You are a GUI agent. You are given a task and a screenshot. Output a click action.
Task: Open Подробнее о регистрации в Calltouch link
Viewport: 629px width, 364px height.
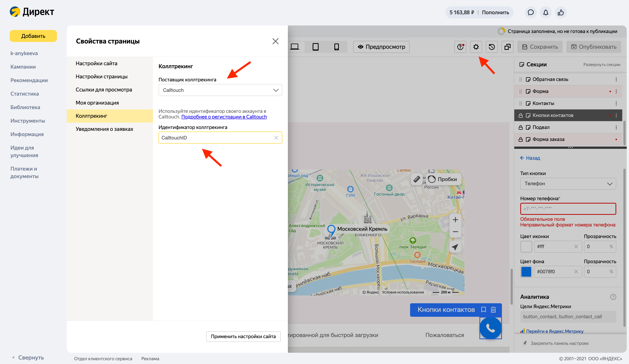pyautogui.click(x=224, y=117)
